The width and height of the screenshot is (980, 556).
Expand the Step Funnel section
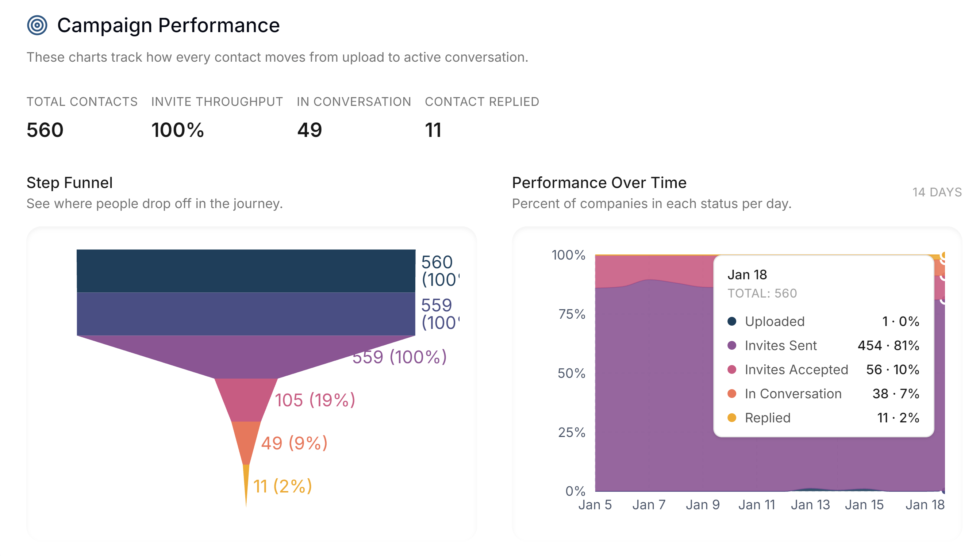[69, 183]
